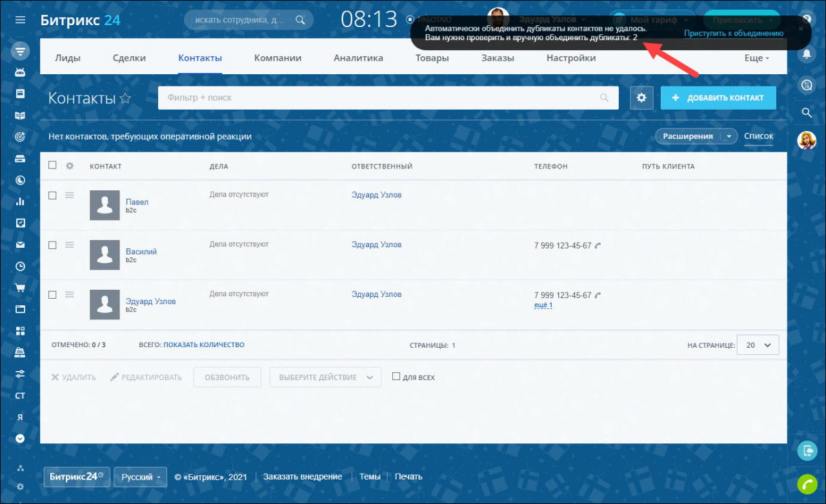The height and width of the screenshot is (504, 826).
Task: Switch to the Товары tab
Action: point(432,58)
